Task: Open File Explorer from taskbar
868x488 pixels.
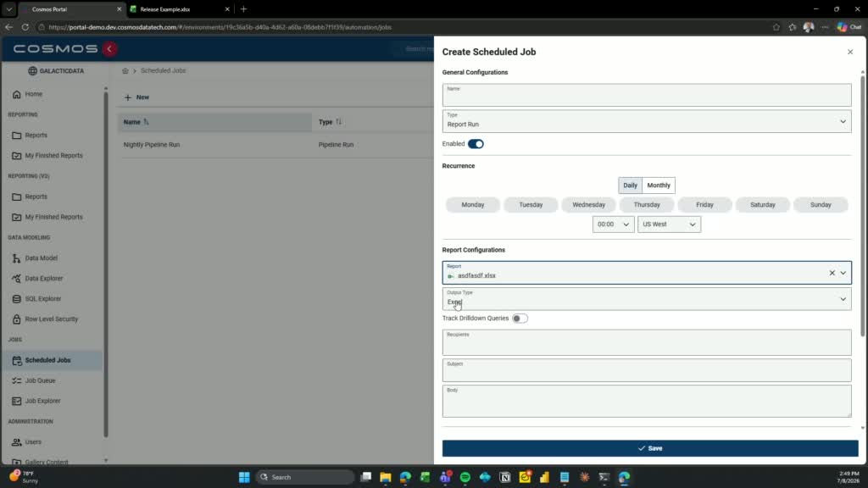Action: 386,477
